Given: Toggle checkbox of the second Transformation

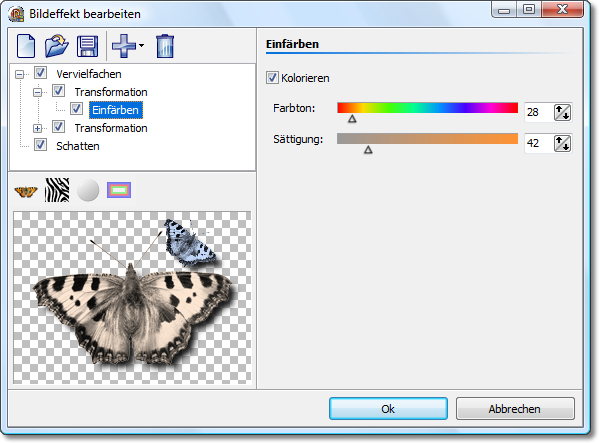Looking at the screenshot, I should tap(58, 127).
